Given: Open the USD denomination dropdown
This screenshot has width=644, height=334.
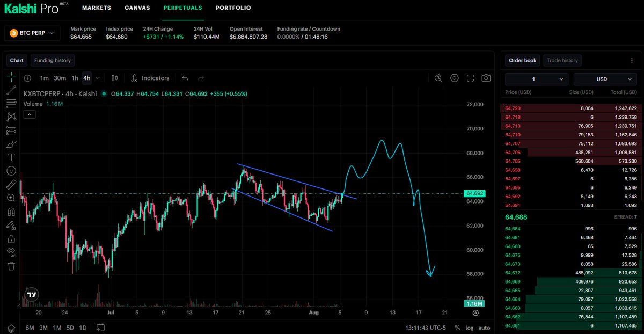Looking at the screenshot, I should click(605, 79).
